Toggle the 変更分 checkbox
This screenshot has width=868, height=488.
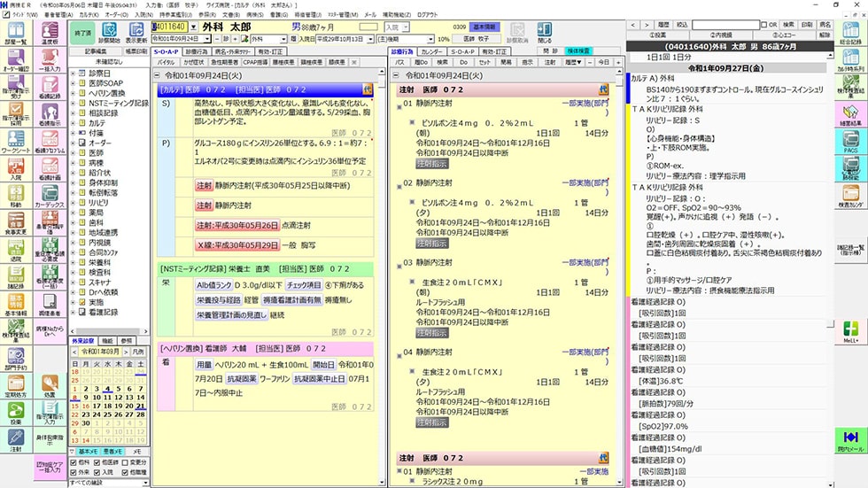pos(125,462)
